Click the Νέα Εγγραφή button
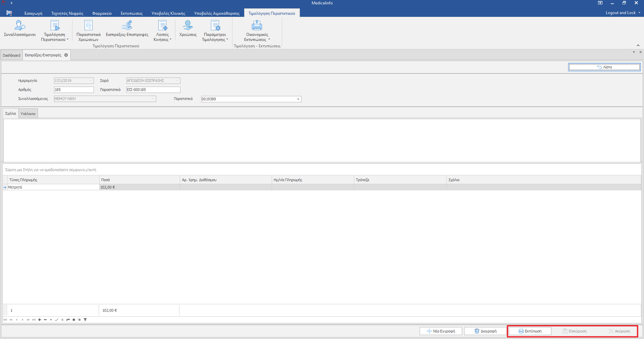The image size is (644, 339). 441,331
